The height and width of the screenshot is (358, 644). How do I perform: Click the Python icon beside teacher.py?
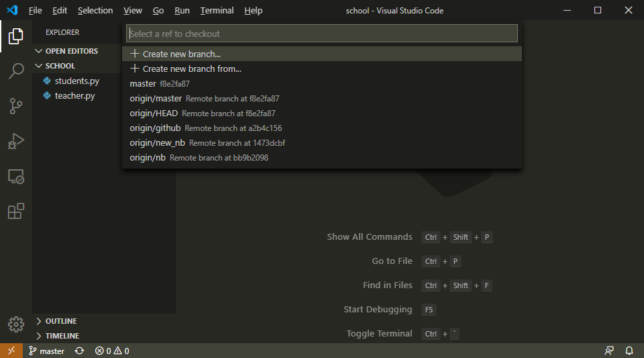point(47,96)
